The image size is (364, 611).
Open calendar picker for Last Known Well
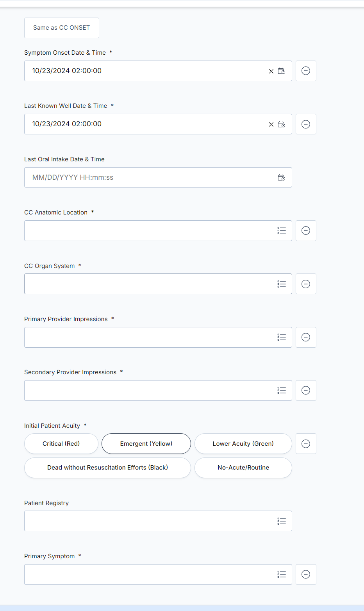tap(282, 124)
